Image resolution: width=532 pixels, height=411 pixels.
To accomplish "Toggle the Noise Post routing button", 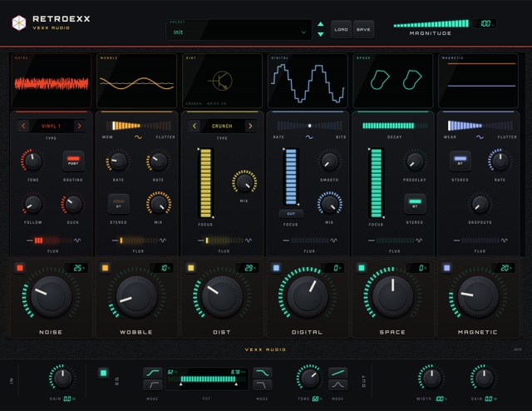I will (73, 161).
